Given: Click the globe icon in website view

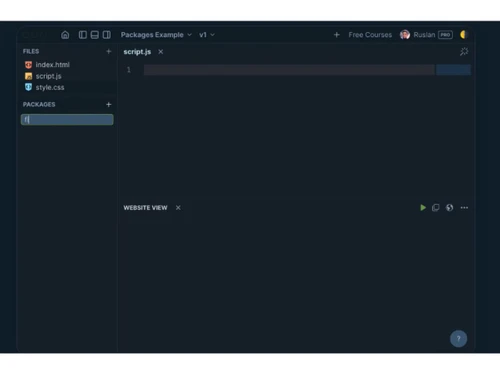Looking at the screenshot, I should [450, 208].
